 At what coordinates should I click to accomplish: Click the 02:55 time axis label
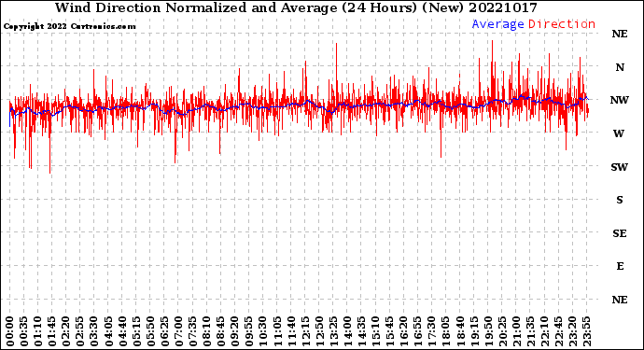(80, 331)
